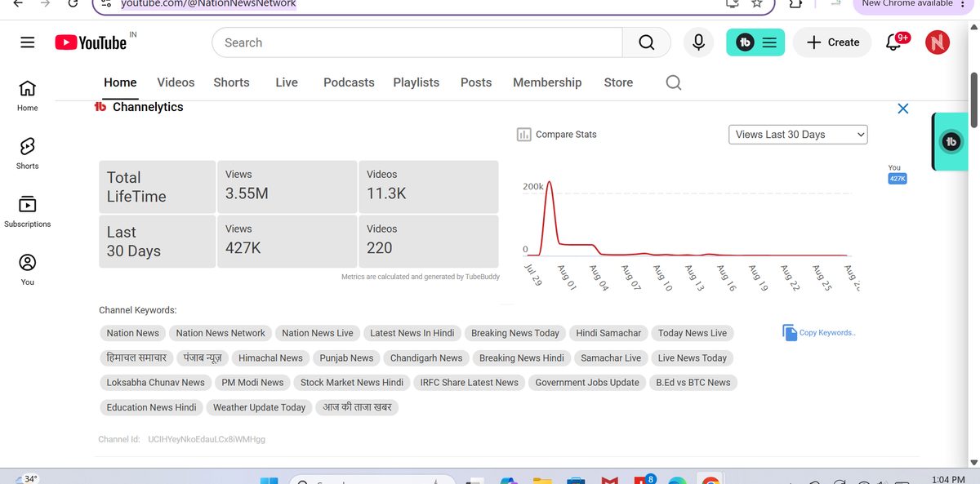This screenshot has width=980, height=484.
Task: Open the notifications bell
Action: pyautogui.click(x=894, y=42)
